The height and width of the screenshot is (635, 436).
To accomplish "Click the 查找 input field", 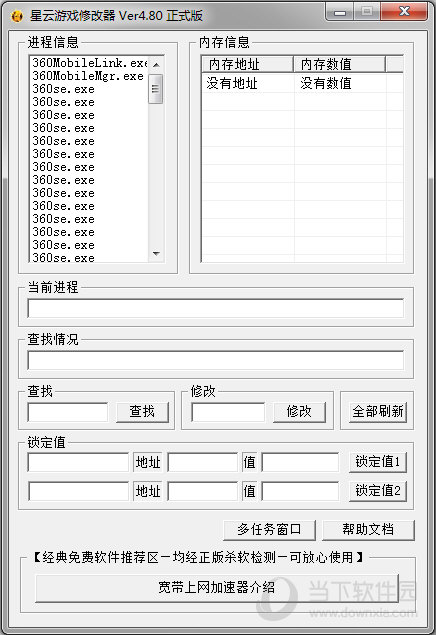I will [x=68, y=412].
